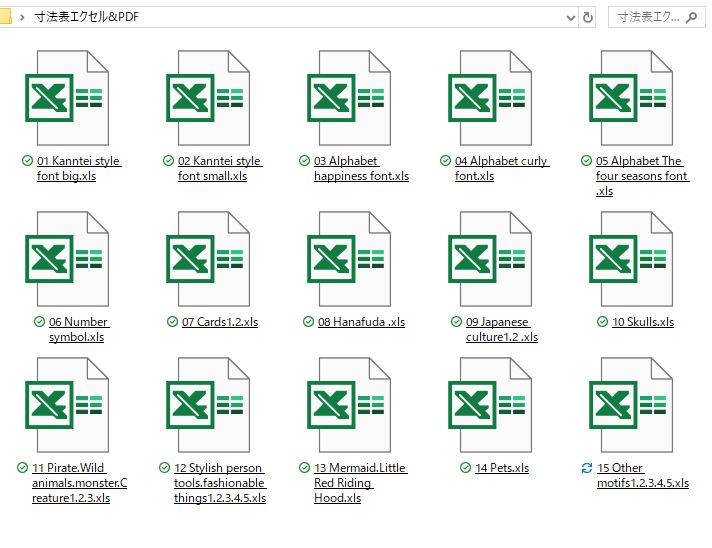Image resolution: width=712 pixels, height=548 pixels.
Task: Select the 03 Alphabet happiness font.xls Excel icon
Action: tap(349, 98)
